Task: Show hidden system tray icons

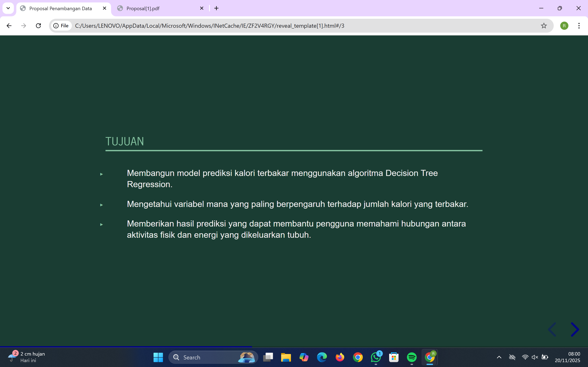Action: click(499, 357)
